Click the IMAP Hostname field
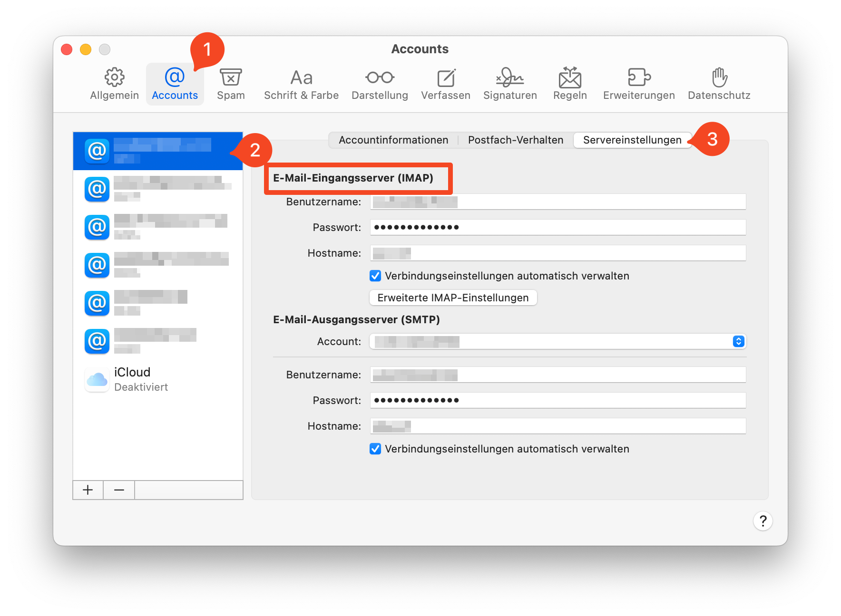 (558, 253)
